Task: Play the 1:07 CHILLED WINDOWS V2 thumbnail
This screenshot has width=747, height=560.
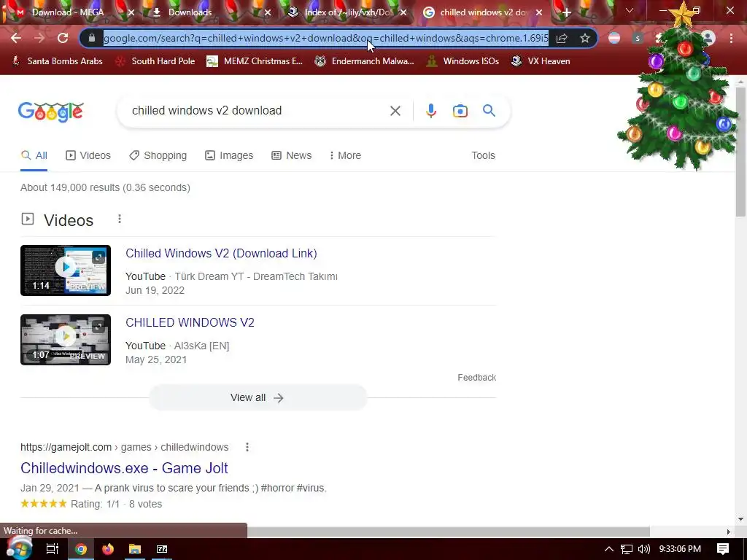Action: (x=66, y=340)
